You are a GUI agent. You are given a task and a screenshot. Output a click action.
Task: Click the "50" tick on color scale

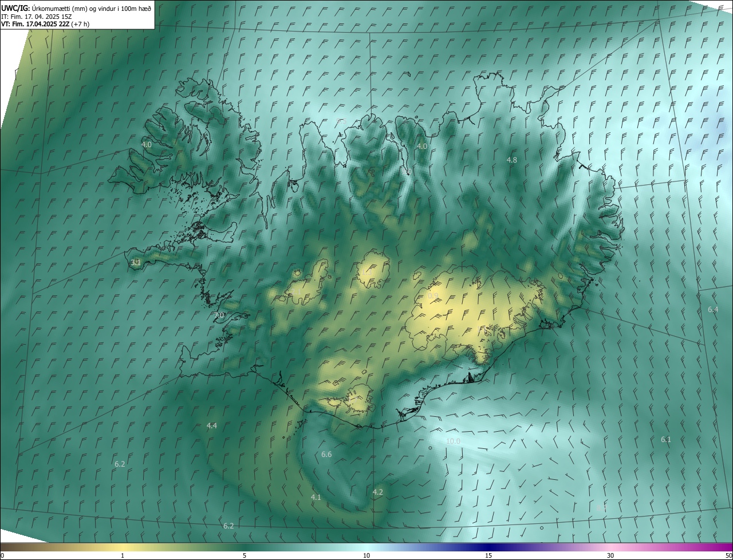pyautogui.click(x=728, y=555)
